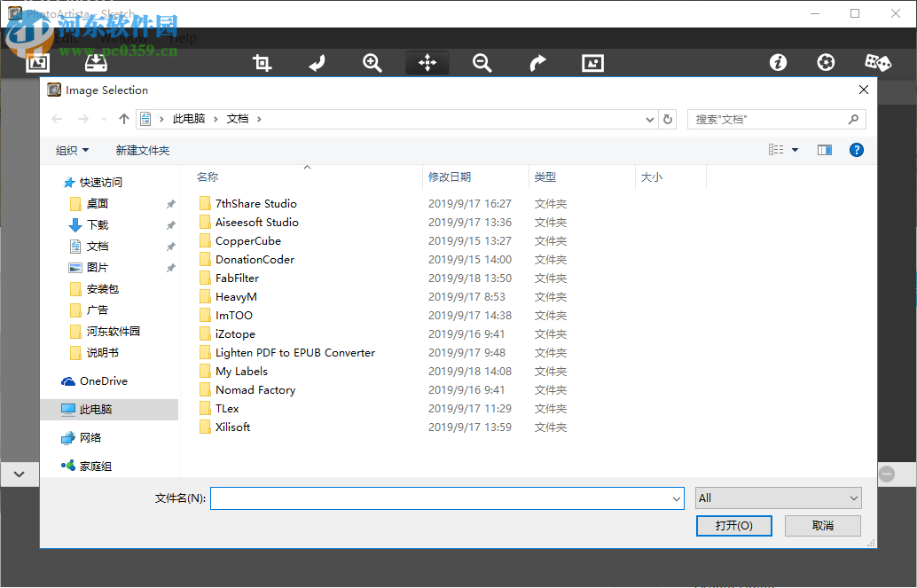Click the forward arrow in the dialog
This screenshot has width=917, height=588.
[x=83, y=120]
